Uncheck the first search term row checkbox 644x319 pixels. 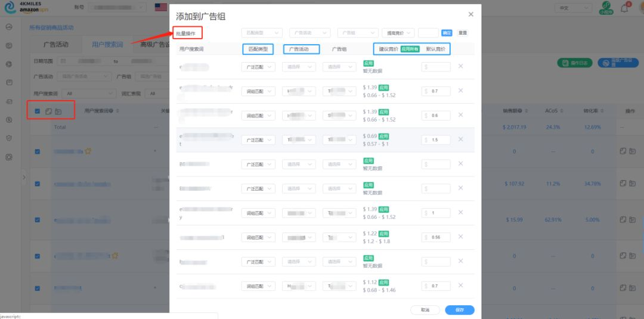coord(38,151)
